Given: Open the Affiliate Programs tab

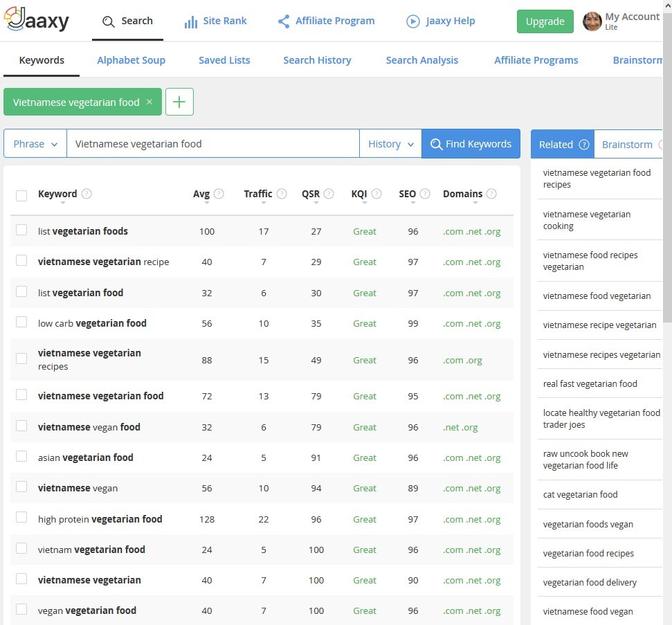Looking at the screenshot, I should 536,60.
